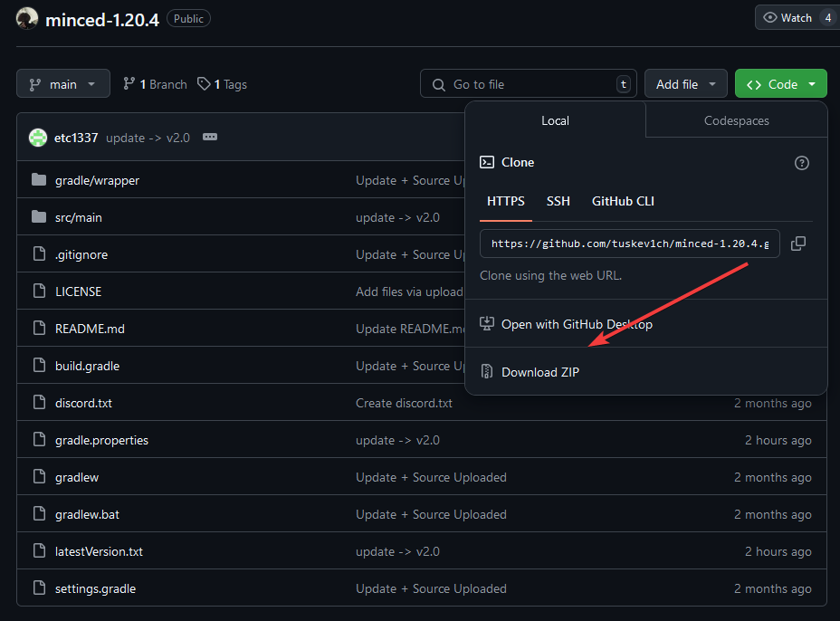Click the HTTPS clone URL text field
840x621 pixels.
[x=629, y=244]
